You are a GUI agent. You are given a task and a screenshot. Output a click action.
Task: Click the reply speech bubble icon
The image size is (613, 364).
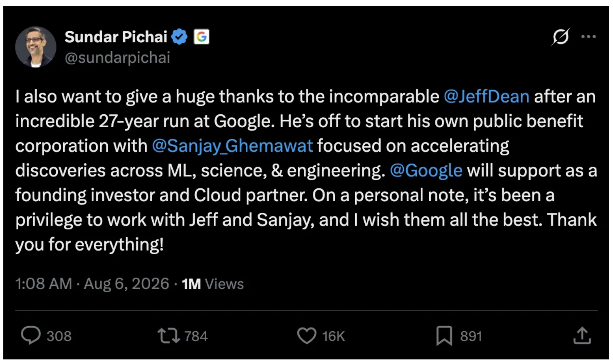point(31,335)
